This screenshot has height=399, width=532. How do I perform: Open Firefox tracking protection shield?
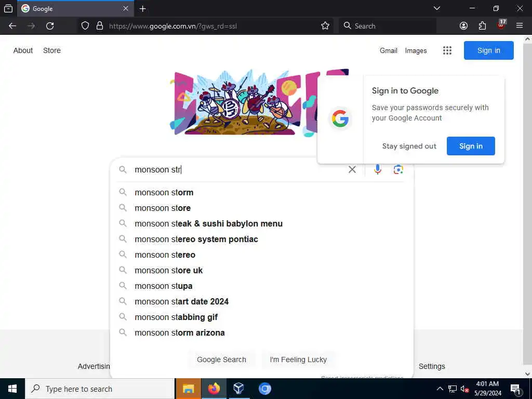[85, 26]
